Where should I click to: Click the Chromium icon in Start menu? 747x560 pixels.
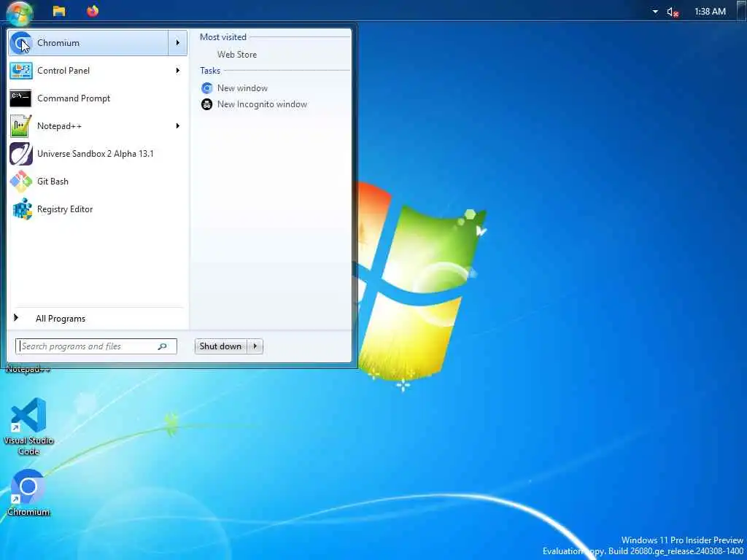[x=20, y=43]
